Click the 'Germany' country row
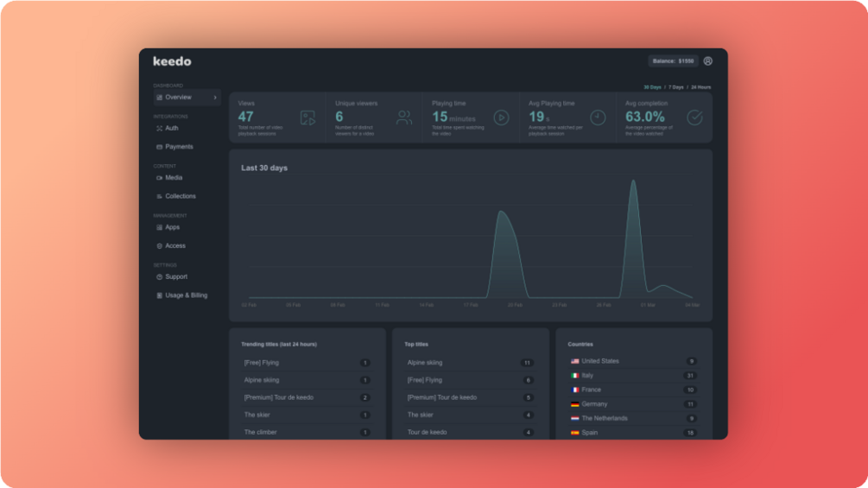 (x=633, y=404)
